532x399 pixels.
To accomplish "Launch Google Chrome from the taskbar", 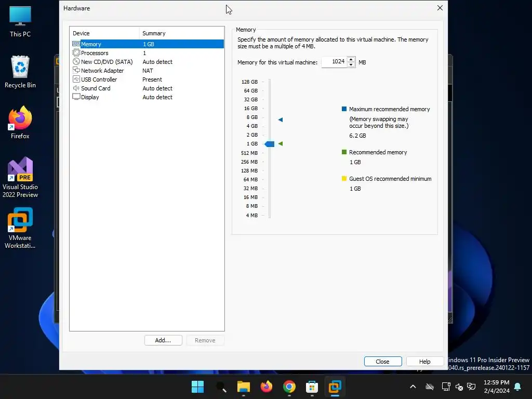I will pyautogui.click(x=289, y=387).
